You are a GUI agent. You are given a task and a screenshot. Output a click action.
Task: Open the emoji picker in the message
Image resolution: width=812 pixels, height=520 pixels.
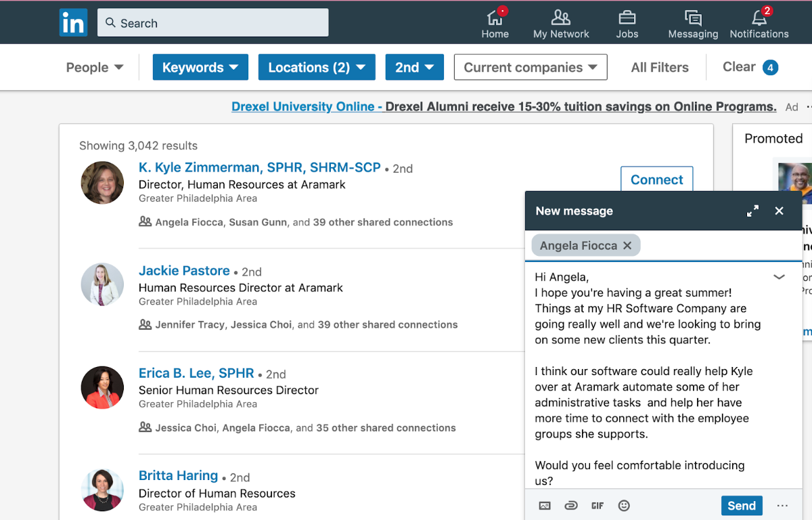624,506
